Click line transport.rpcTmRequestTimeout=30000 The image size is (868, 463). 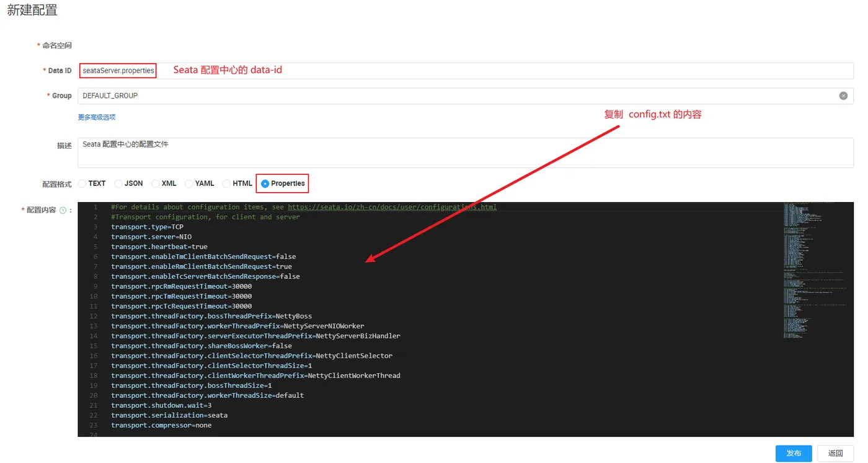(x=182, y=296)
